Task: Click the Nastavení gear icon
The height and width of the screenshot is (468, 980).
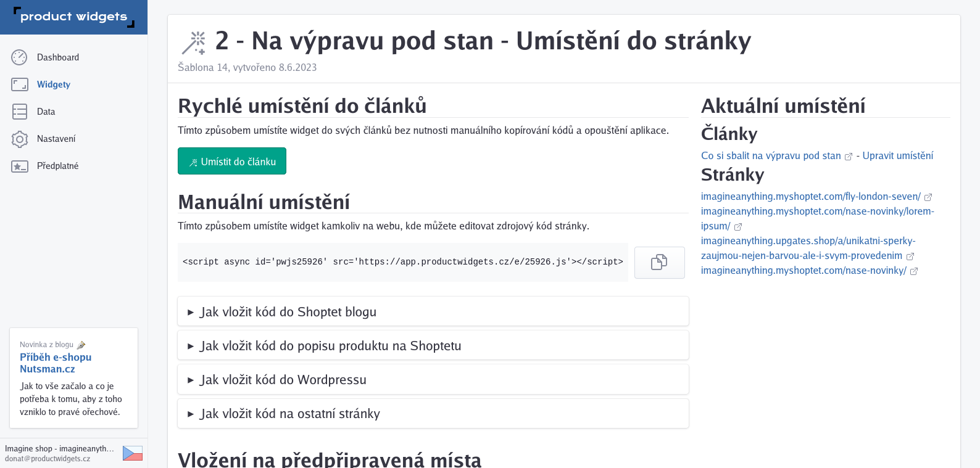Action: tap(20, 139)
